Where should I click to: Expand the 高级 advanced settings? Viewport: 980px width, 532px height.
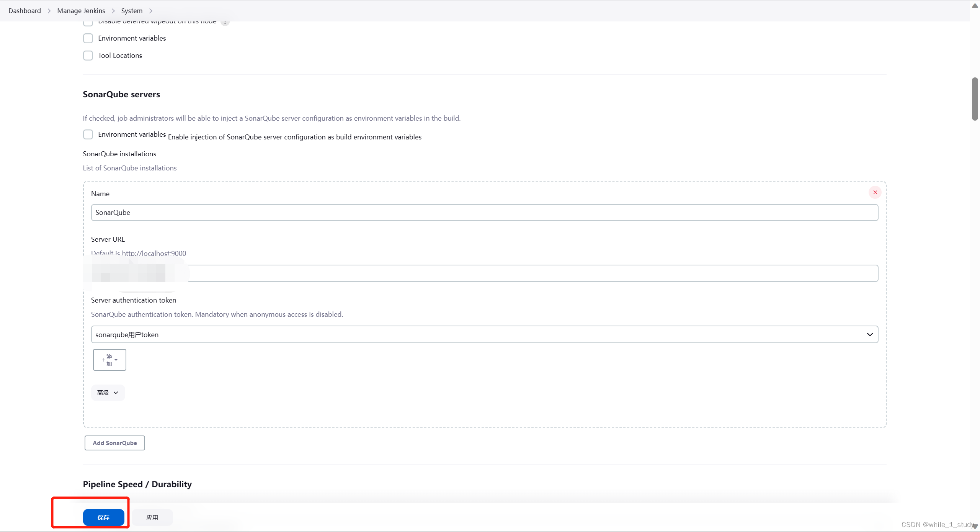108,393
